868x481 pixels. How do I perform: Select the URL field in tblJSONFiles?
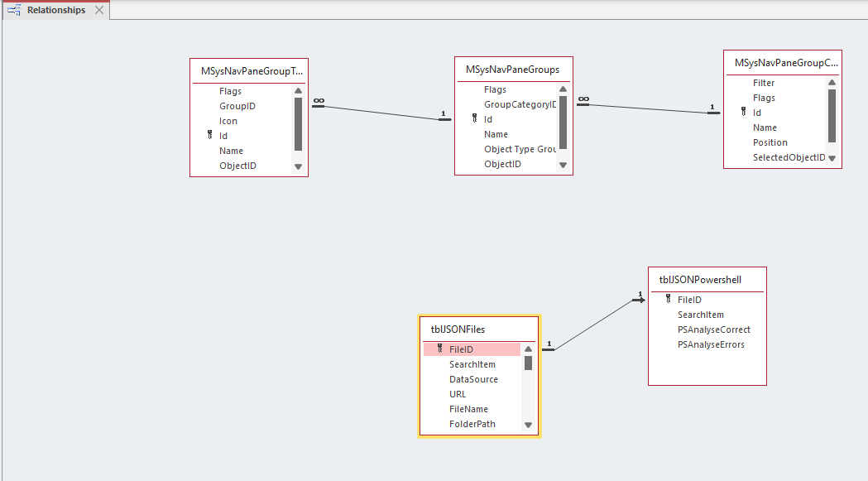click(x=458, y=394)
